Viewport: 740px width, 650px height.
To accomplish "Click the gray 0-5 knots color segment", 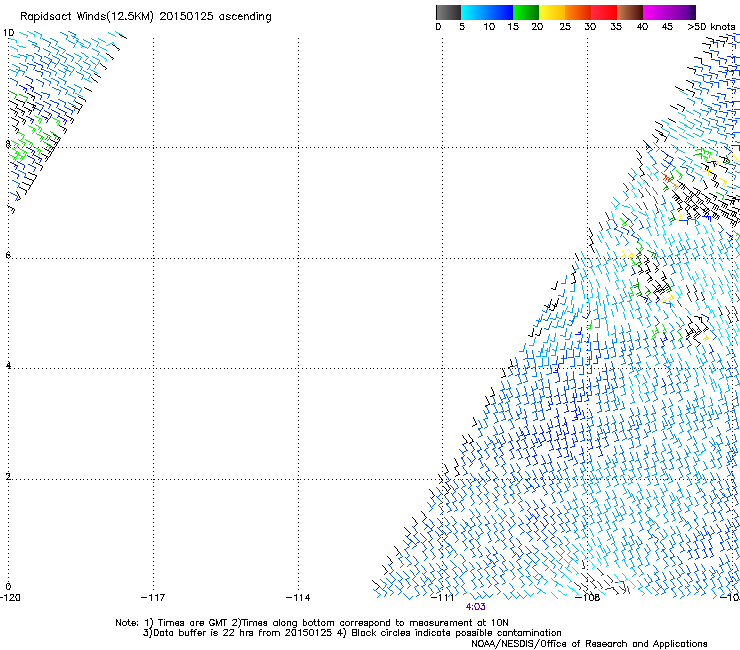I will (x=448, y=12).
